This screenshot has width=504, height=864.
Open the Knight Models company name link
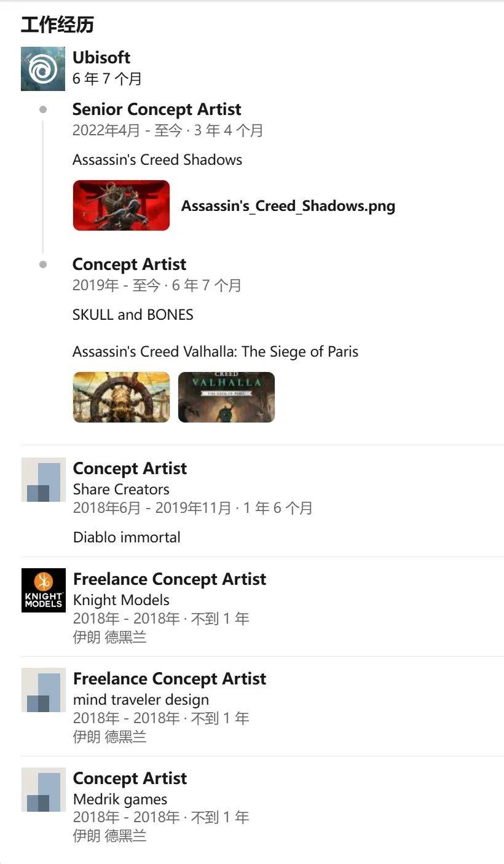point(121,600)
